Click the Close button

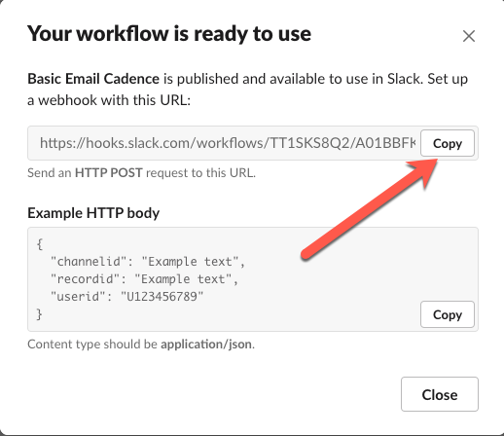pyautogui.click(x=440, y=394)
